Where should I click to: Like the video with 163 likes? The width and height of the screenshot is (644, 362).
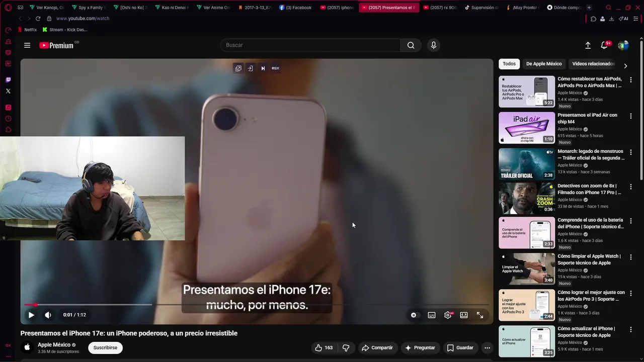coord(324,347)
